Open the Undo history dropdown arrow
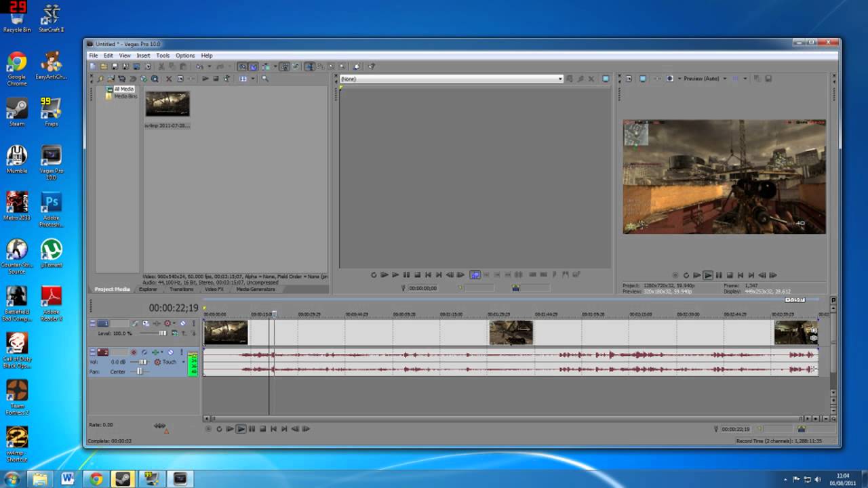Image resolution: width=868 pixels, height=488 pixels. pyautogui.click(x=210, y=66)
